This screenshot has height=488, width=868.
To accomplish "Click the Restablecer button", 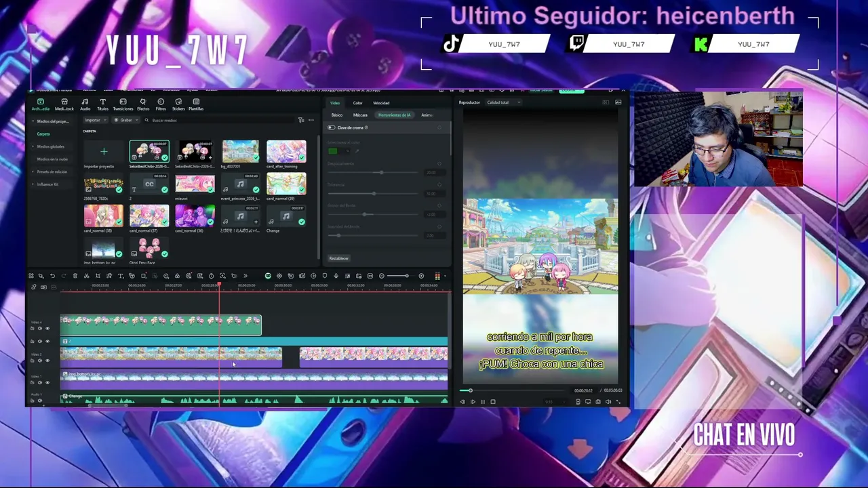I will click(x=338, y=258).
